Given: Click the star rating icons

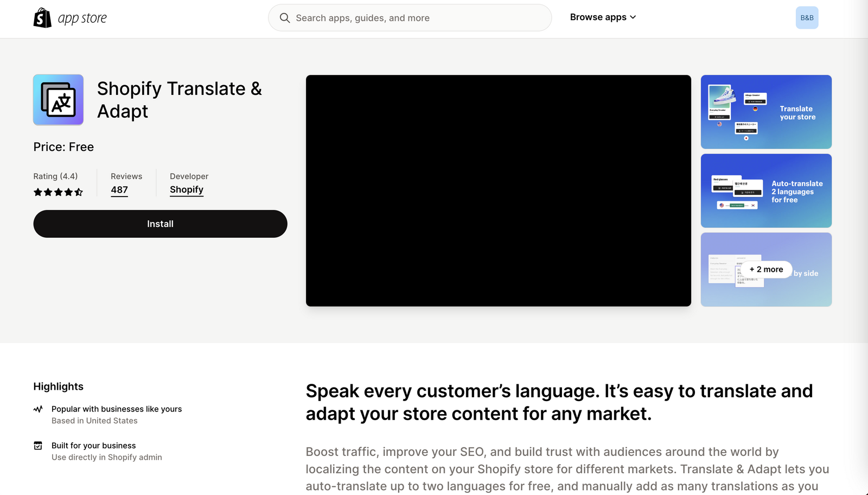Looking at the screenshot, I should pyautogui.click(x=58, y=192).
